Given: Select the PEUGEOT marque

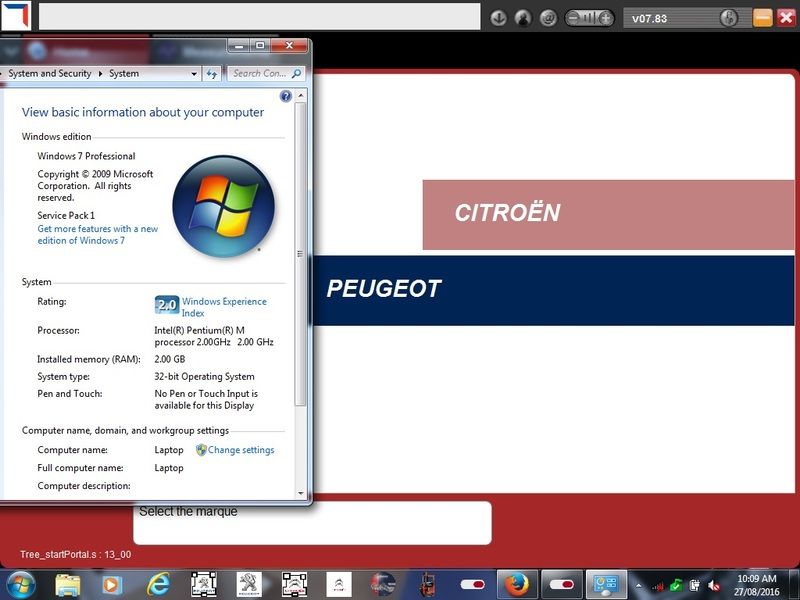Looking at the screenshot, I should [x=554, y=290].
